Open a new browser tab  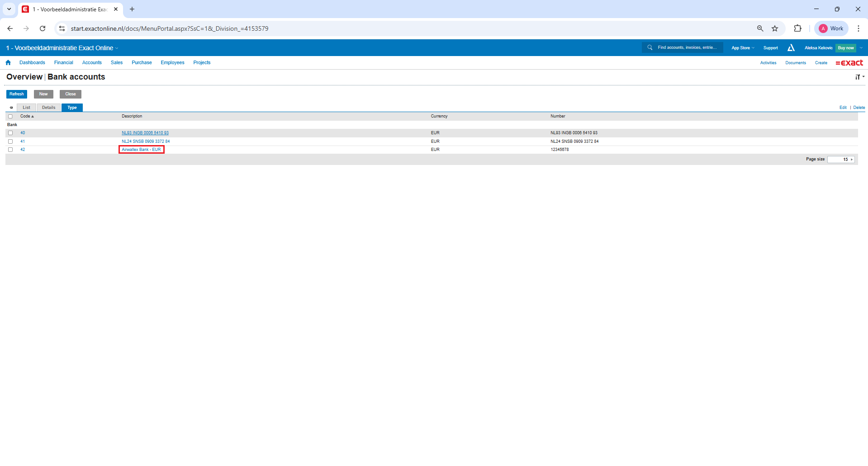point(132,9)
